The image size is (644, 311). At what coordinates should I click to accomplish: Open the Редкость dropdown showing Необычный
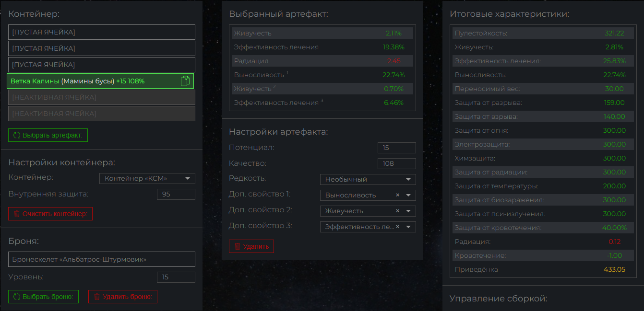(x=368, y=179)
